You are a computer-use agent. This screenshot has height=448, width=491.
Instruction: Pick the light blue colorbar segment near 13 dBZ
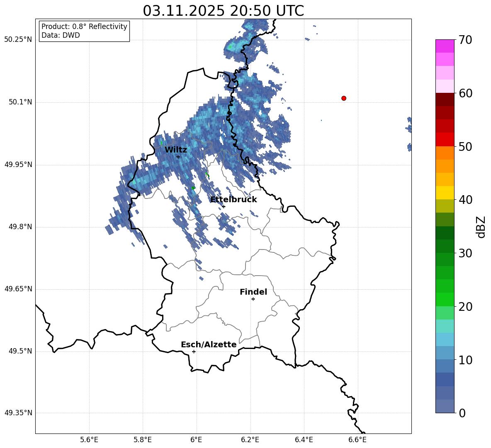click(x=445, y=339)
